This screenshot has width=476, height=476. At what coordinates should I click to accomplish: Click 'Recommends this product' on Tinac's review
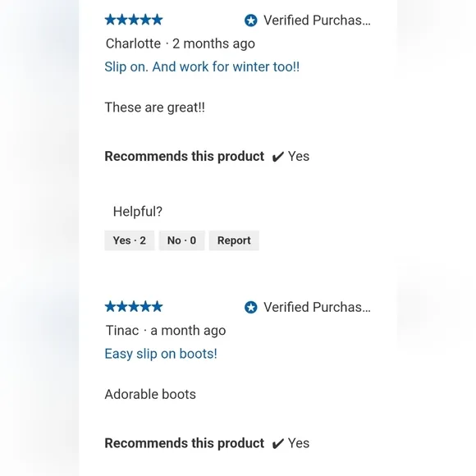(x=185, y=443)
